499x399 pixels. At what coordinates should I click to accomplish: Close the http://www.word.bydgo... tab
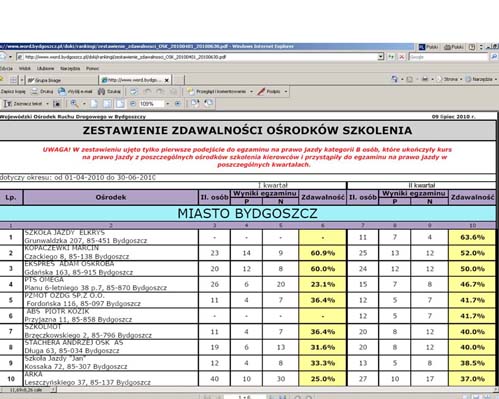point(167,80)
